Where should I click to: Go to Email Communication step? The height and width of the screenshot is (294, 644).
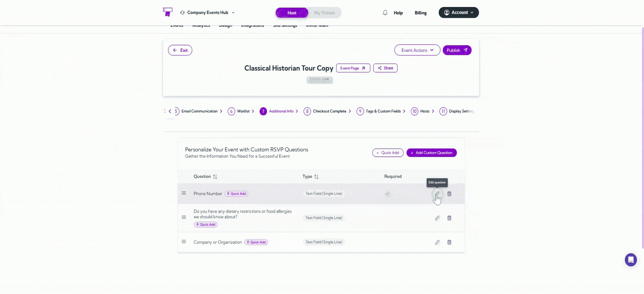(x=200, y=111)
